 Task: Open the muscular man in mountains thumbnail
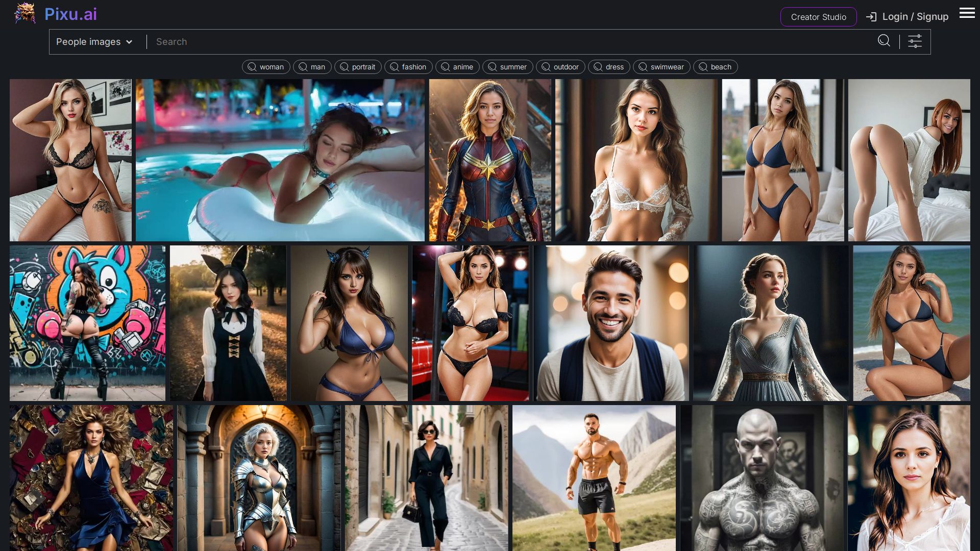[594, 478]
